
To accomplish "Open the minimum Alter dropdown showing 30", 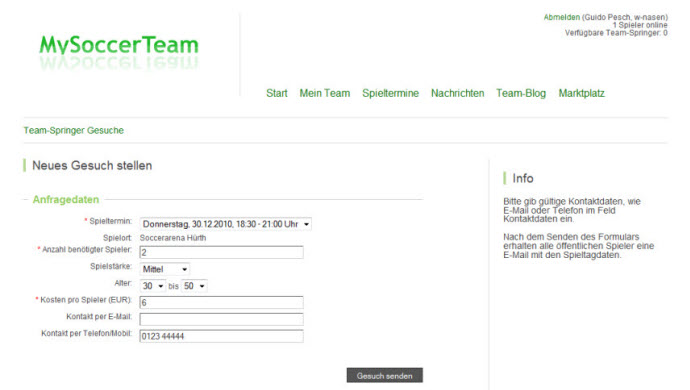I will point(153,286).
